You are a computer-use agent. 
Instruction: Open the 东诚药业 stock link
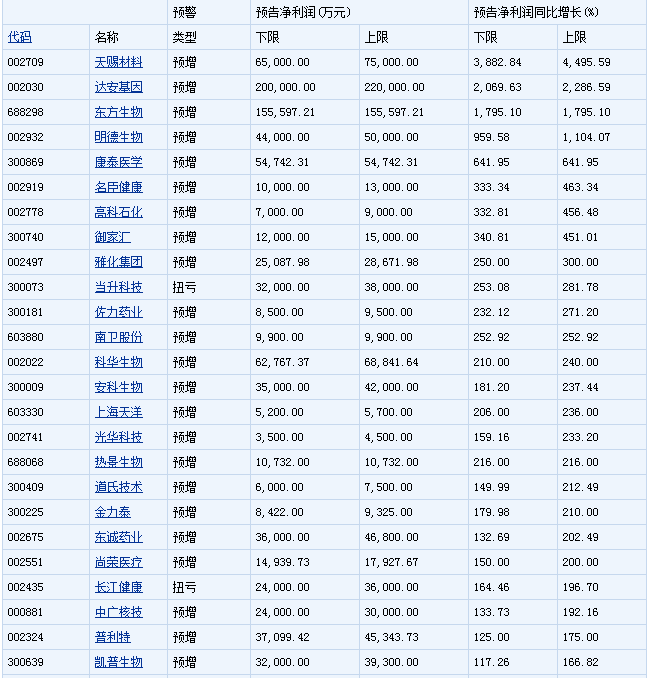[118, 537]
